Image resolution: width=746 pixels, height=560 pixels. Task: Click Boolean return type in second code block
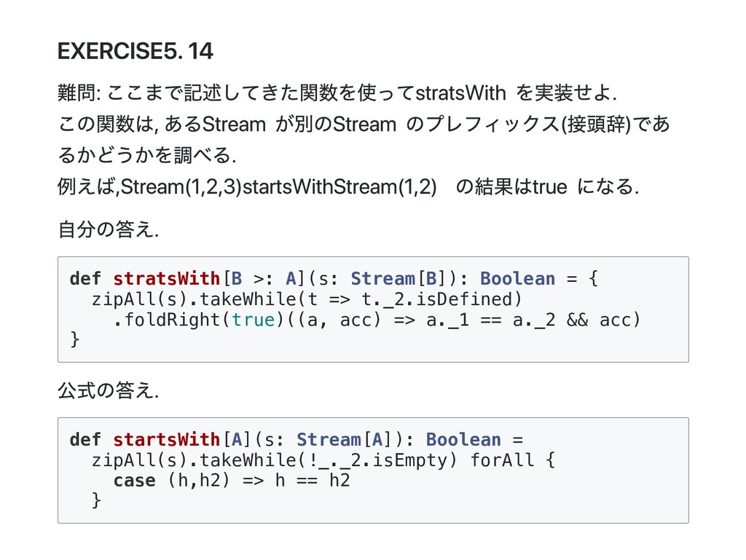coord(463,440)
